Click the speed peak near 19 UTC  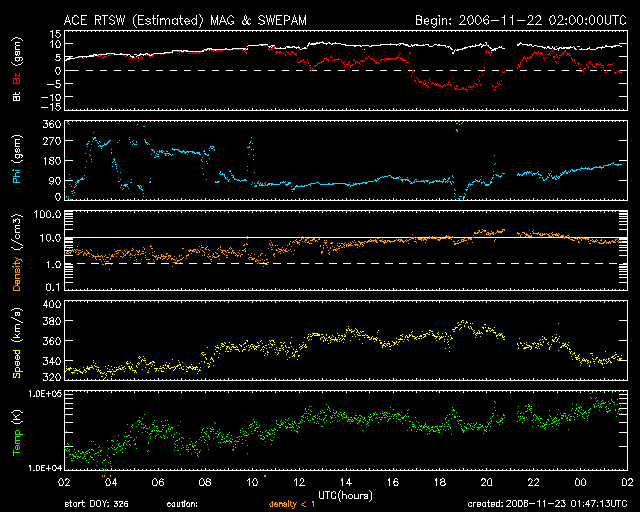pyautogui.click(x=463, y=323)
